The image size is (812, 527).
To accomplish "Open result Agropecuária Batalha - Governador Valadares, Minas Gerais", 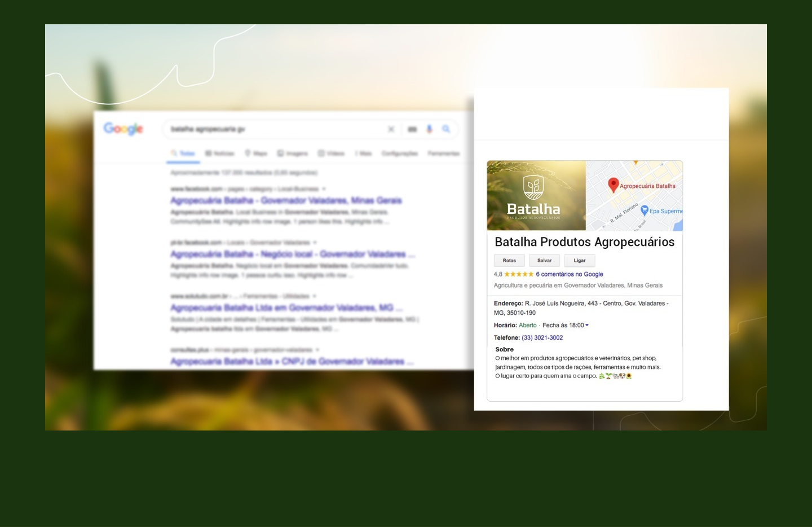I will tap(286, 200).
